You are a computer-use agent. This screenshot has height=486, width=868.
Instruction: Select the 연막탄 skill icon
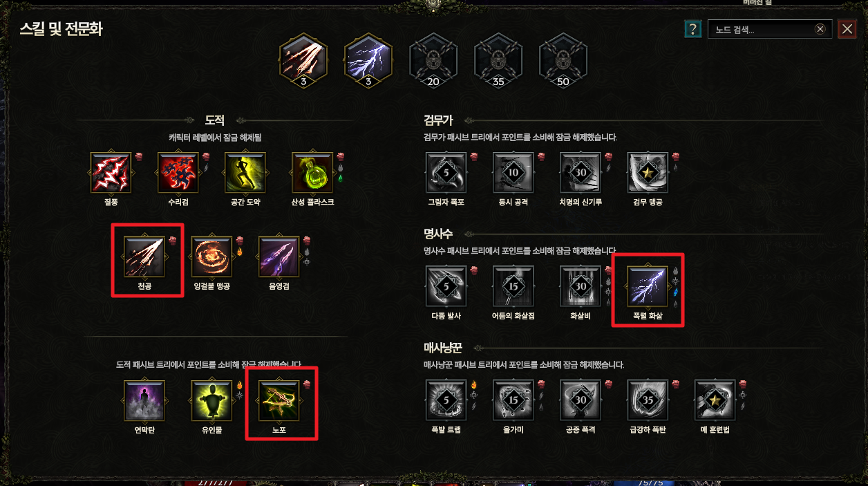pos(144,400)
